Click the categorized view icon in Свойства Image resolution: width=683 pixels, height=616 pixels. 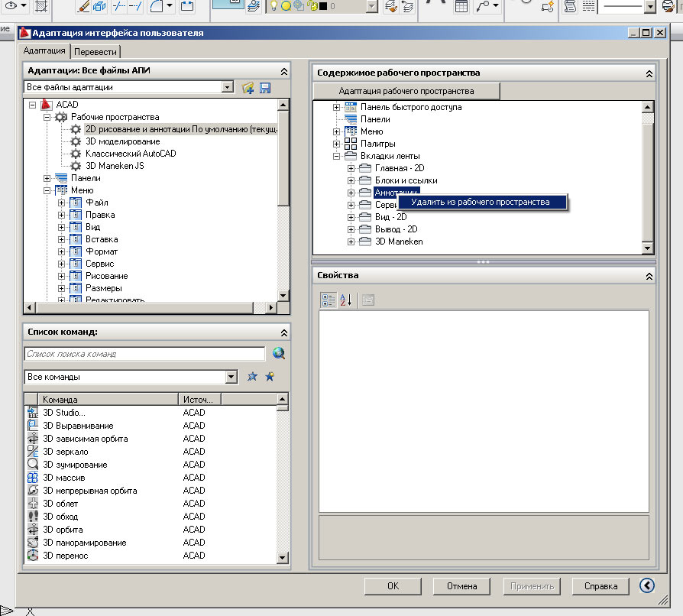(328, 300)
